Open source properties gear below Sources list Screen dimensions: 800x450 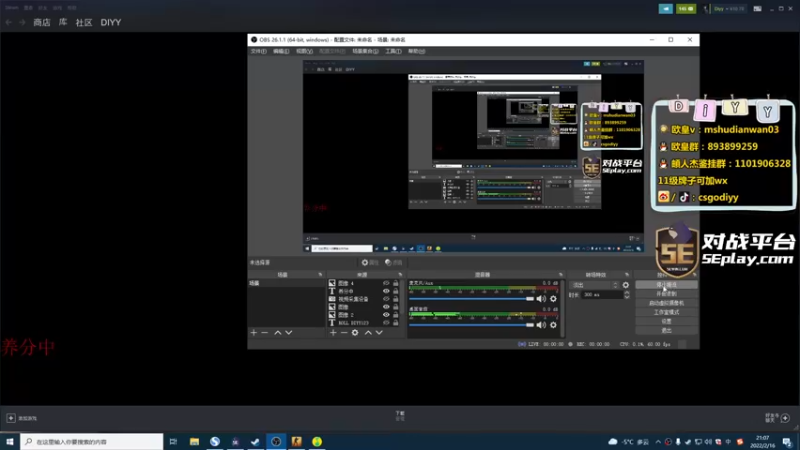[355, 333]
